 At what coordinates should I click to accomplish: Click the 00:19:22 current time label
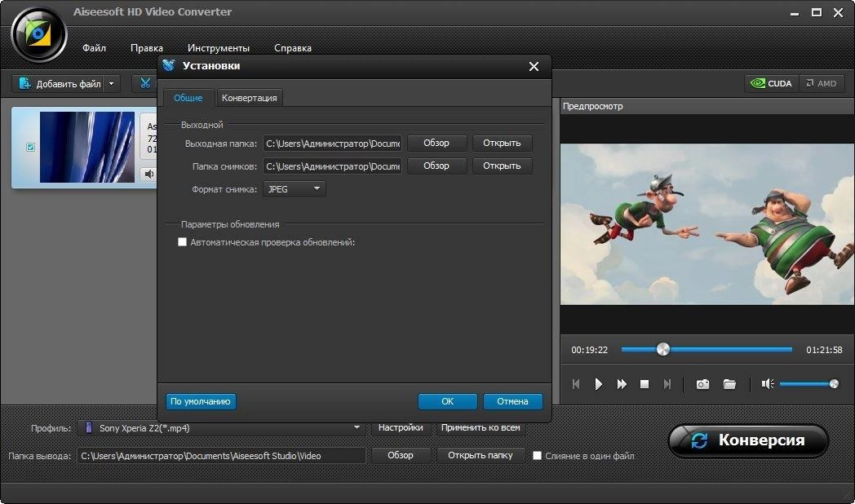[589, 350]
